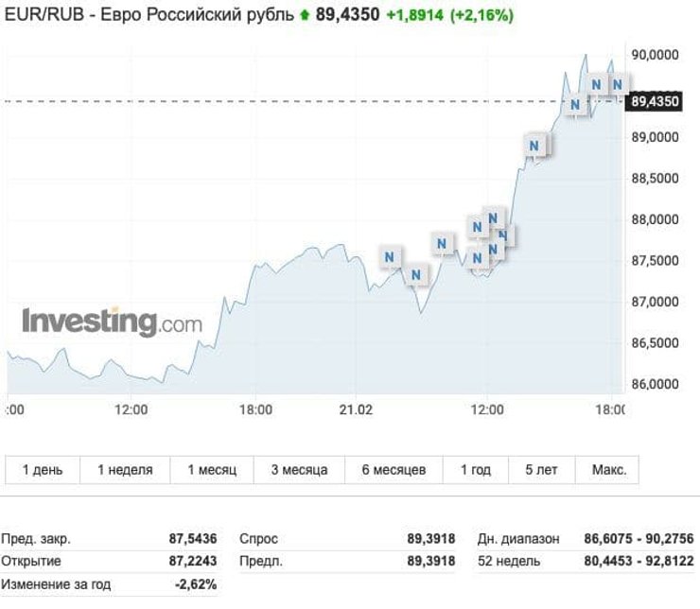Switch chart to 6 месяцев
The image size is (700, 609).
click(x=394, y=470)
